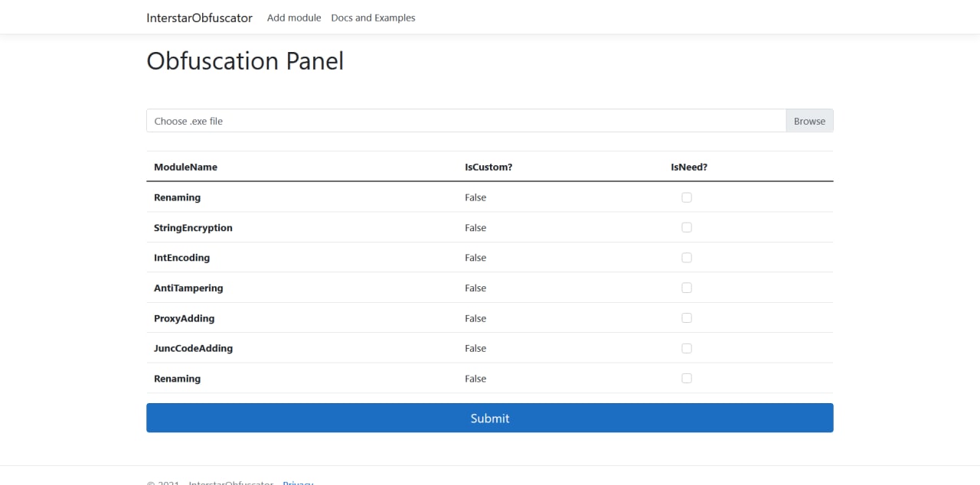Click the False value in JuncCodeAdding row

(475, 348)
